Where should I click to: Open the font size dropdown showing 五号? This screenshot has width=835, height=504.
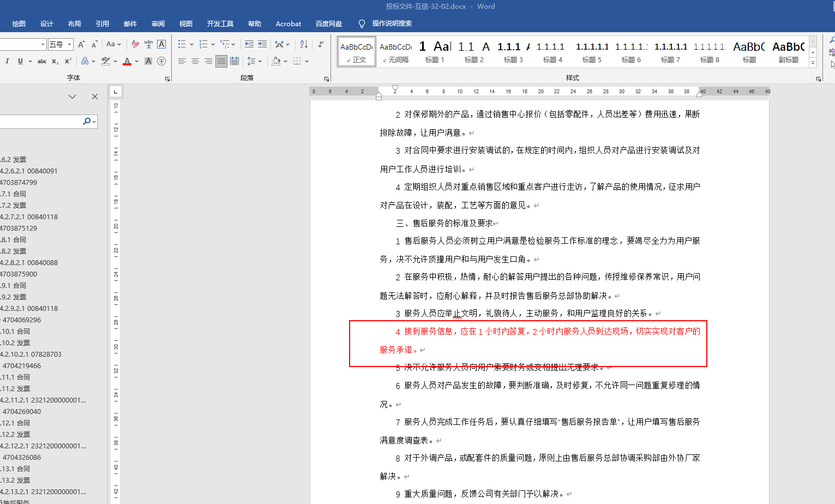pos(70,44)
